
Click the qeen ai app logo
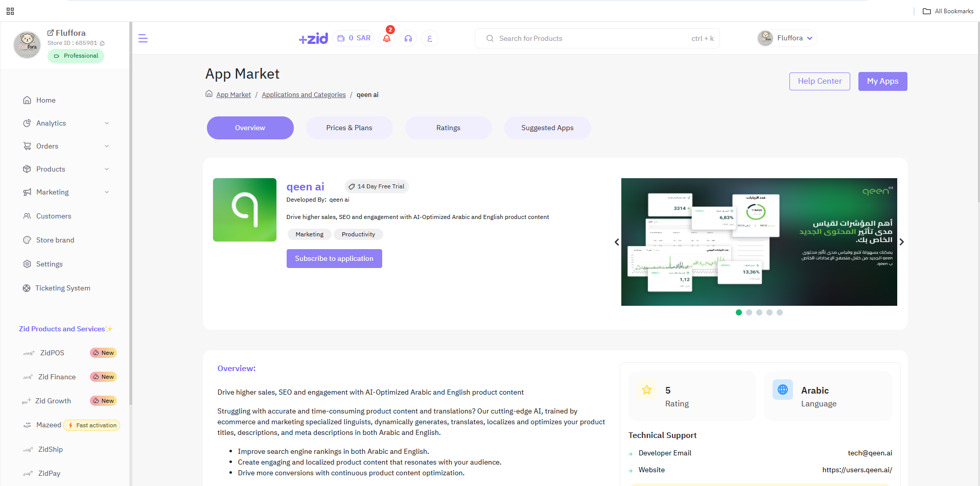pos(245,210)
